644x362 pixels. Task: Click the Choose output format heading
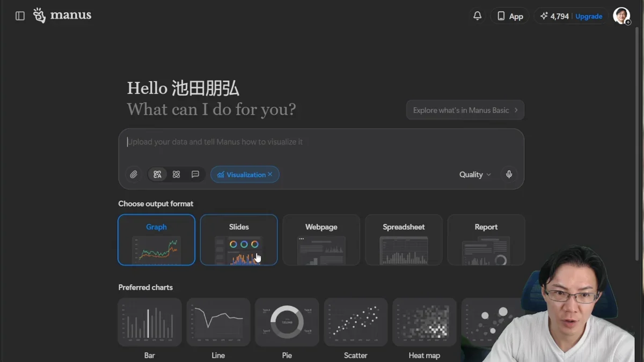point(156,204)
